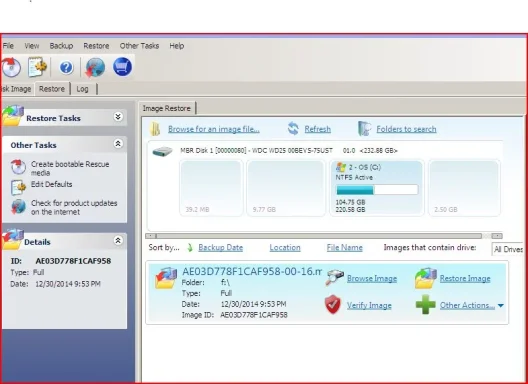Click the magnifier drive icon for Browse Image
The width and height of the screenshot is (528, 384).
point(334,278)
